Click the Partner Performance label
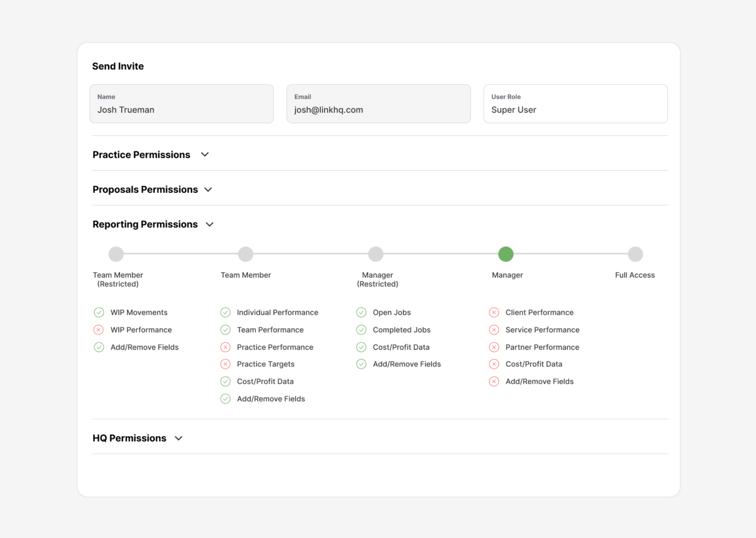The width and height of the screenshot is (756, 538). pyautogui.click(x=542, y=347)
